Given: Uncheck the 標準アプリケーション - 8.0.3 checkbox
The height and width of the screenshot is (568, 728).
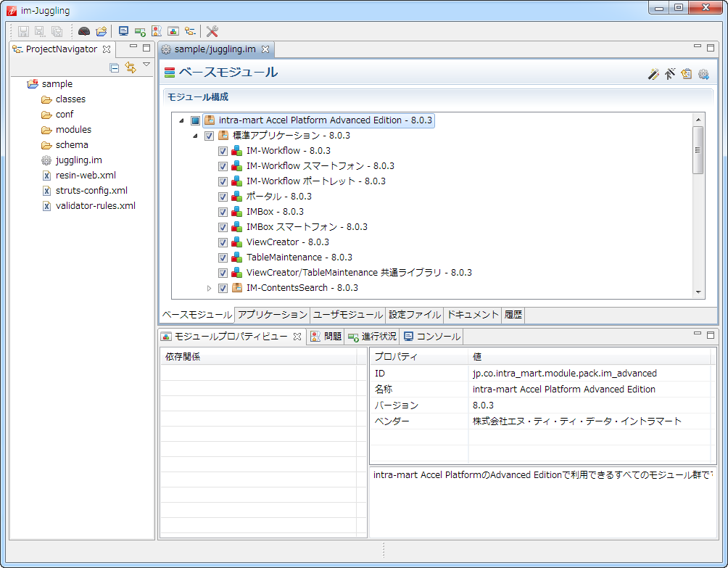Looking at the screenshot, I should (x=210, y=136).
